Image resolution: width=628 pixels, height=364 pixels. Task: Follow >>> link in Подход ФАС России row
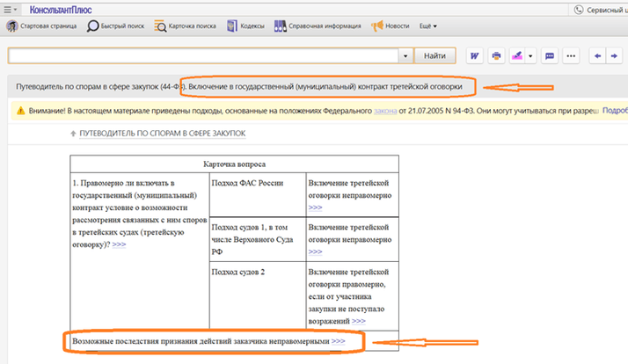315,207
